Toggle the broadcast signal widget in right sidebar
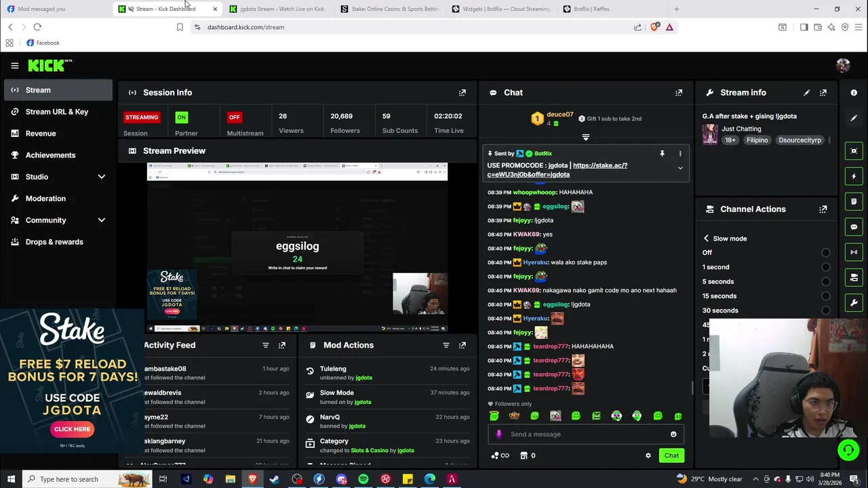868x488 pixels. pyautogui.click(x=854, y=252)
